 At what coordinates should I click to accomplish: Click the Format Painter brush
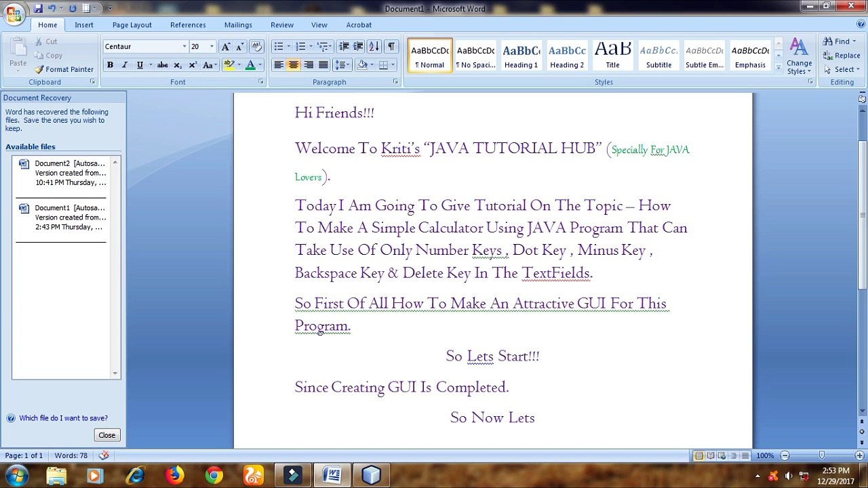point(64,69)
